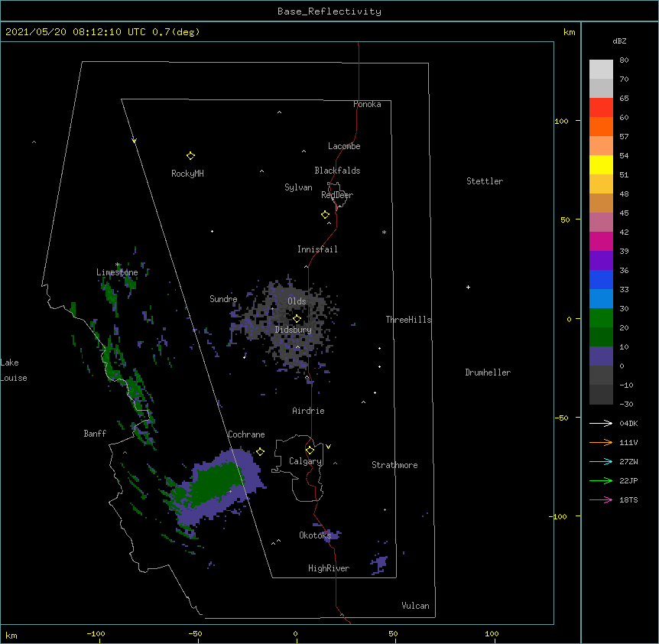Click the Blackfalds town label
The image size is (659, 644).
[x=337, y=171]
